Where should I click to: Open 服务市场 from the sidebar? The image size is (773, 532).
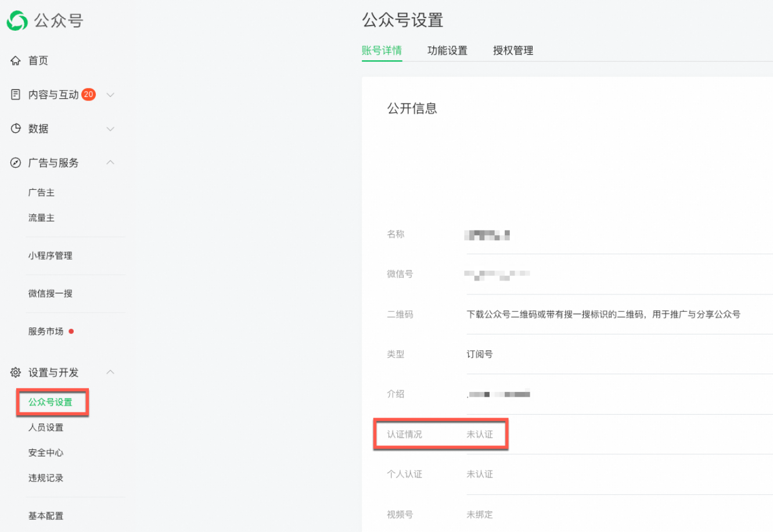pyautogui.click(x=46, y=332)
